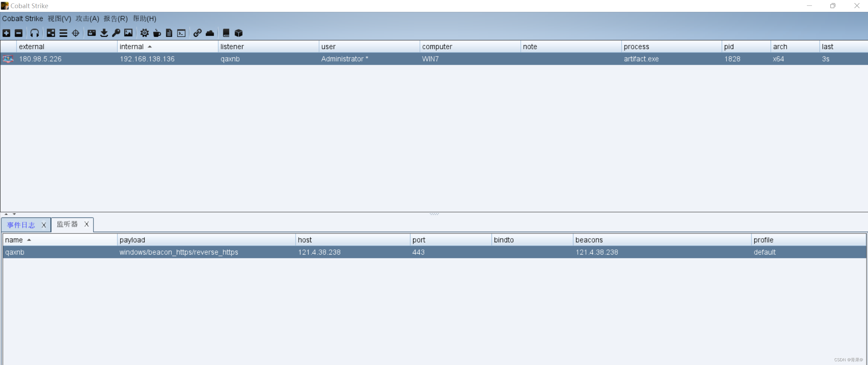Sort sessions by the arch column header
Viewport: 868px width, 365px height.
pos(795,47)
